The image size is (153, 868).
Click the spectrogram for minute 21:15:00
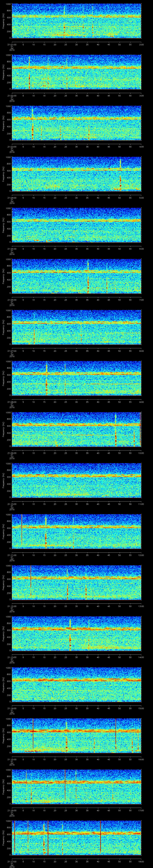(77, 736)
